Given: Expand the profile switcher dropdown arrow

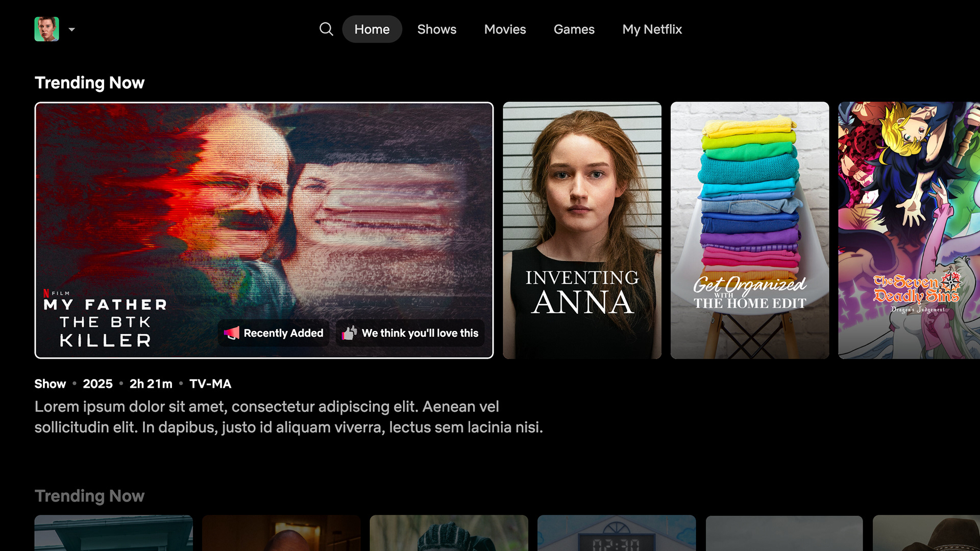Looking at the screenshot, I should point(72,30).
